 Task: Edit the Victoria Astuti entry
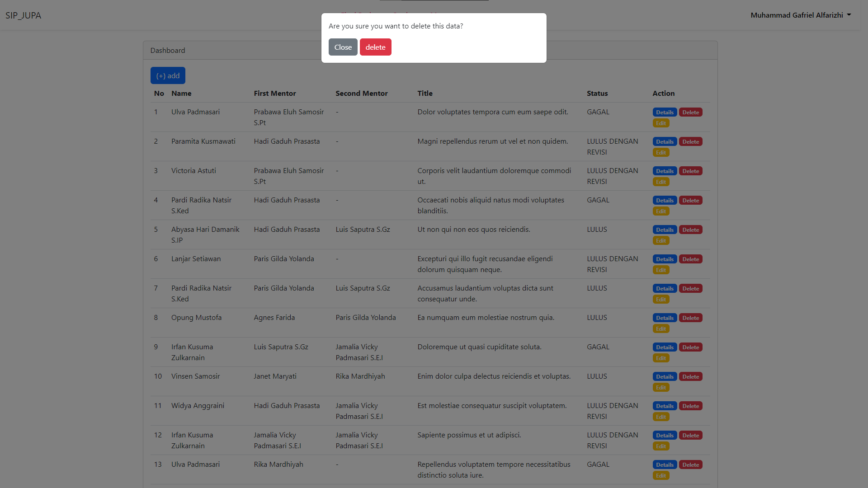660,181
